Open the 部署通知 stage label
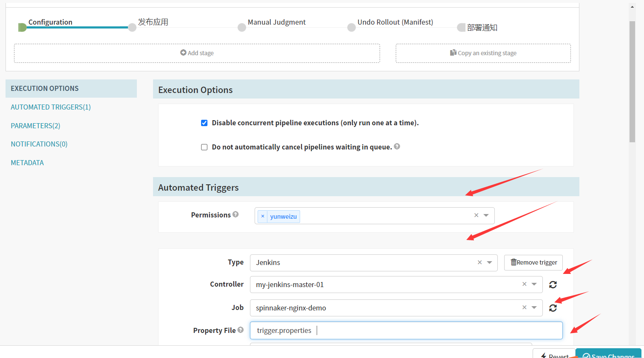The height and width of the screenshot is (358, 644). click(482, 28)
